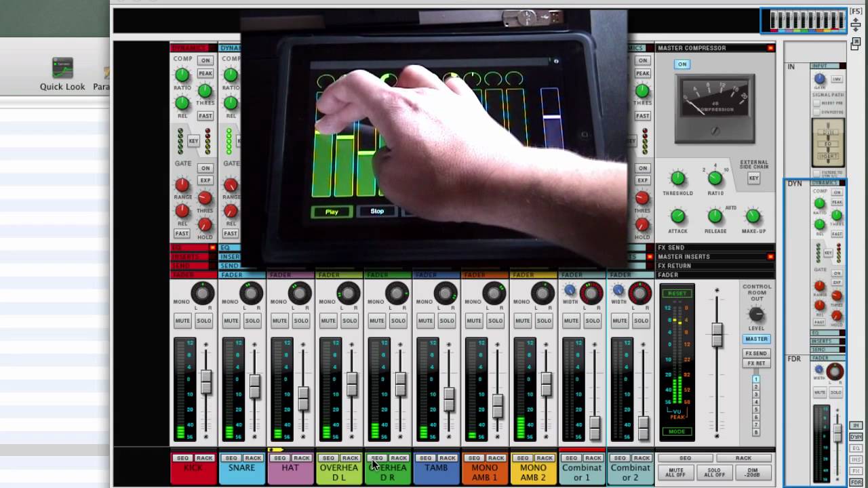Image resolution: width=868 pixels, height=488 pixels.
Task: Toggle the Master Compressor ON button
Action: pyautogui.click(x=682, y=64)
